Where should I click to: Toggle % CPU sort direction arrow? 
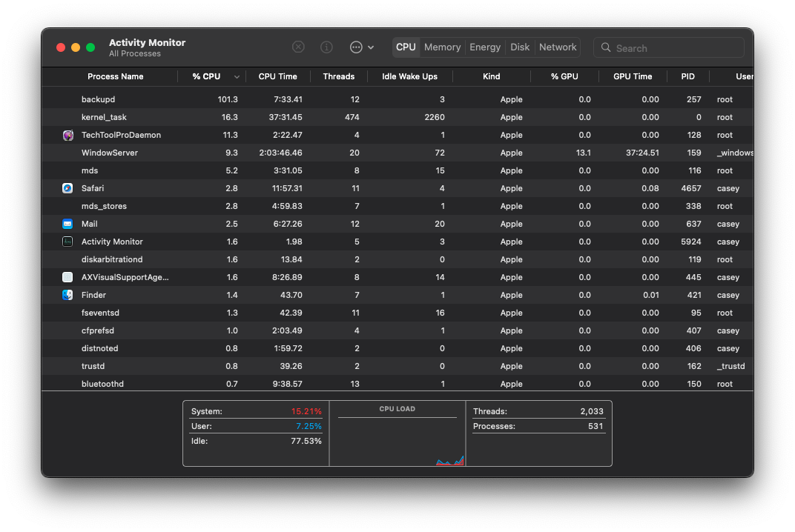[237, 77]
